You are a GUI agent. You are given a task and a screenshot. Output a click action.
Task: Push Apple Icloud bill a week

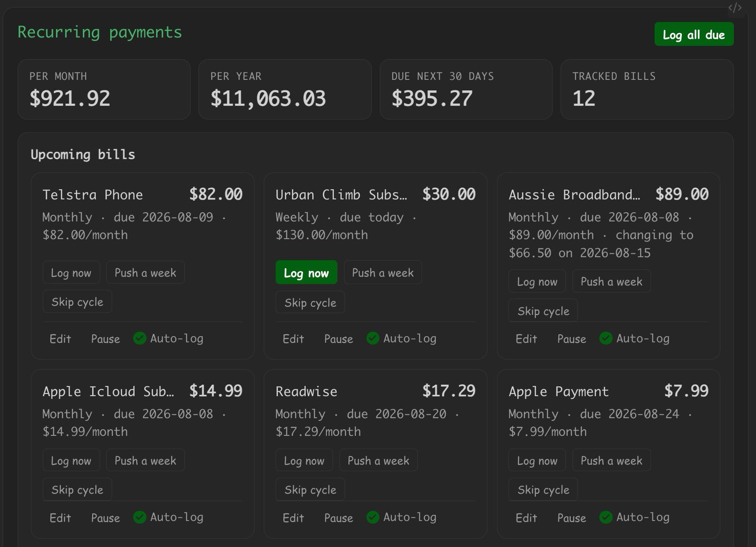tap(145, 460)
